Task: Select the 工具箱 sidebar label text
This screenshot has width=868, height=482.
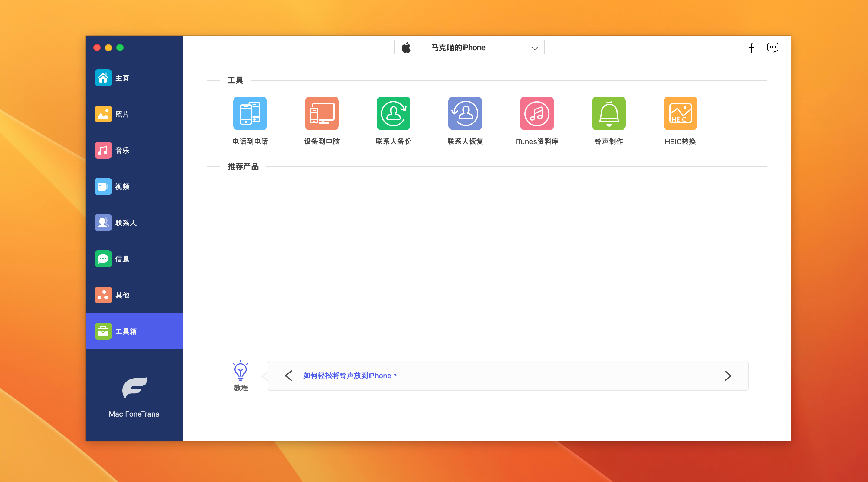Action: pyautogui.click(x=126, y=331)
